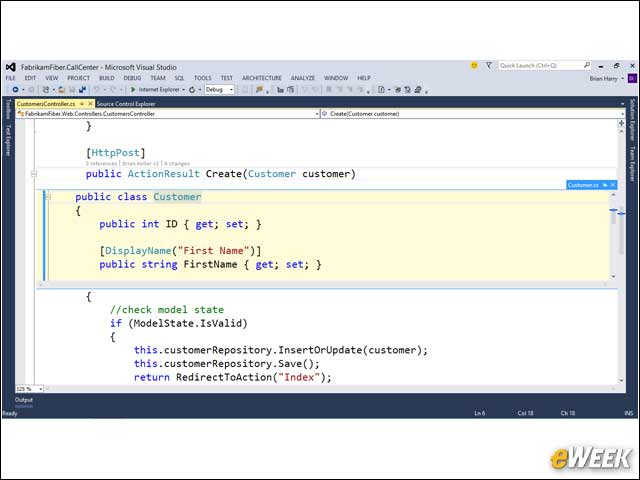Switch to the Source Control Explorer tab
This screenshot has height=480, width=640.
[x=126, y=104]
